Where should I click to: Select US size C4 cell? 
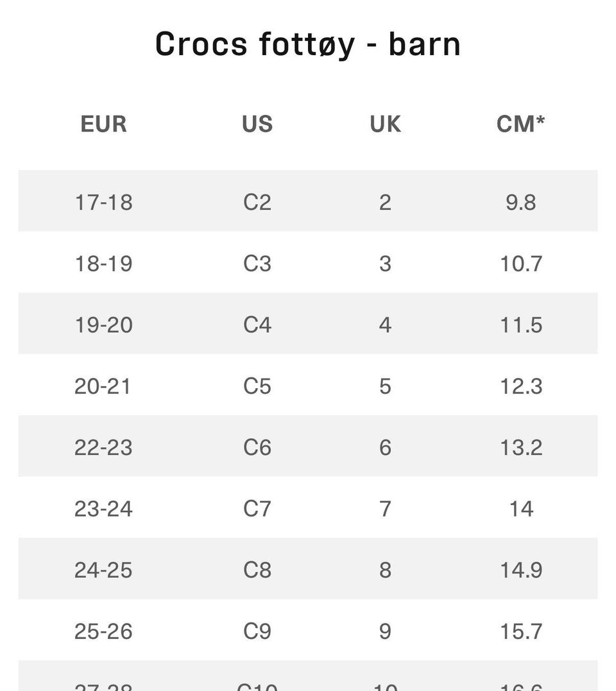click(x=257, y=325)
